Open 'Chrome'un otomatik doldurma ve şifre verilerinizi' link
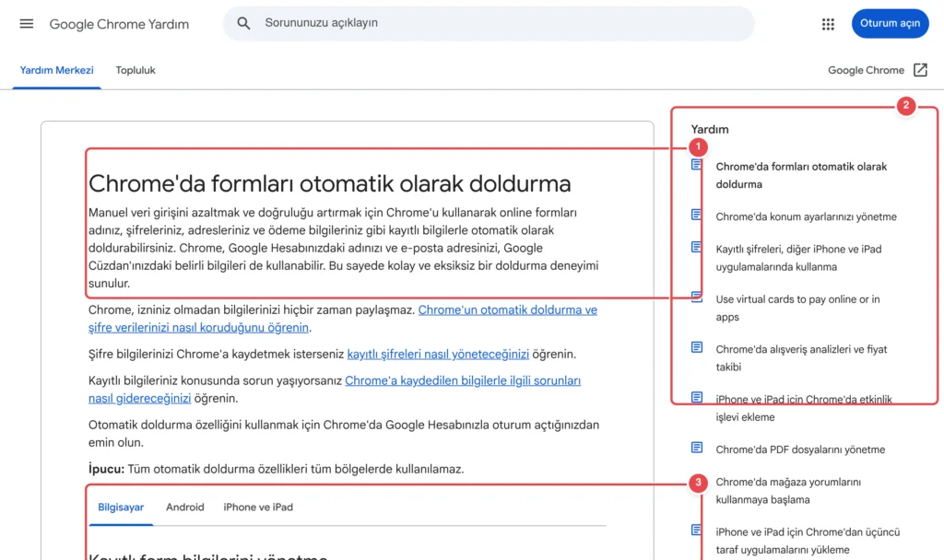The width and height of the screenshot is (944, 560). [x=343, y=319]
